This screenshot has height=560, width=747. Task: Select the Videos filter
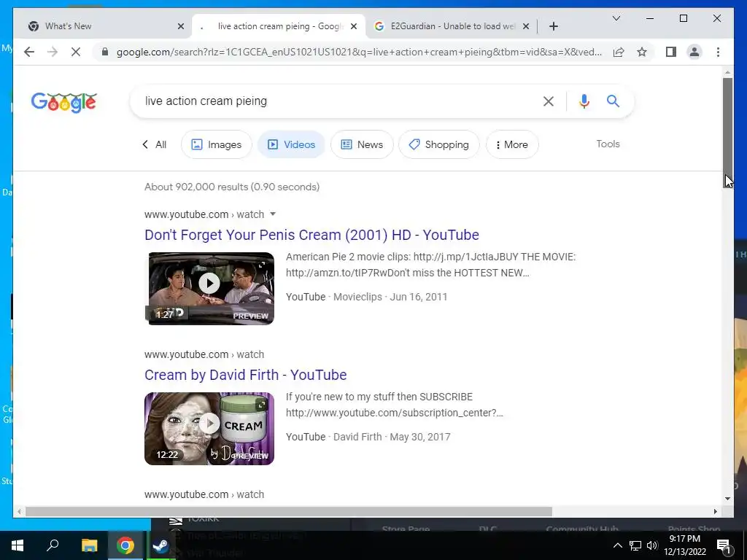point(291,144)
